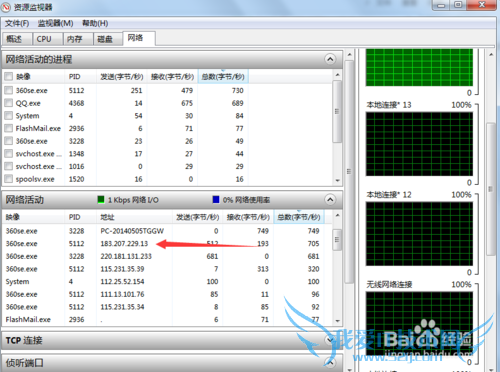Check the 360se.exe PID 3228 checkbox

pyautogui.click(x=9, y=141)
